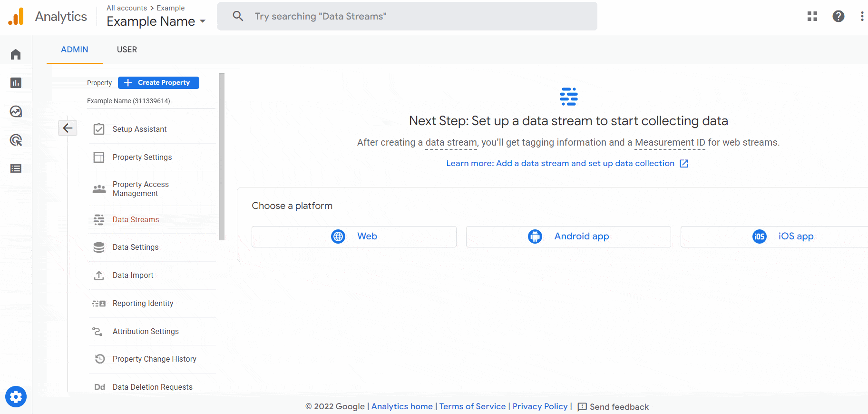Click the property column vertical scrollbar
This screenshot has height=414, width=868.
(222, 157)
